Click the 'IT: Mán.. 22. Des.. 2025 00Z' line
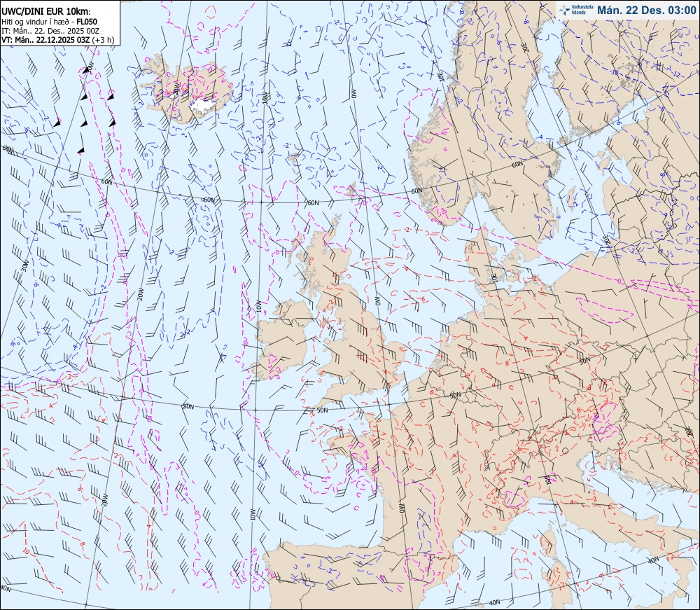The width and height of the screenshot is (700, 610). pos(50,31)
